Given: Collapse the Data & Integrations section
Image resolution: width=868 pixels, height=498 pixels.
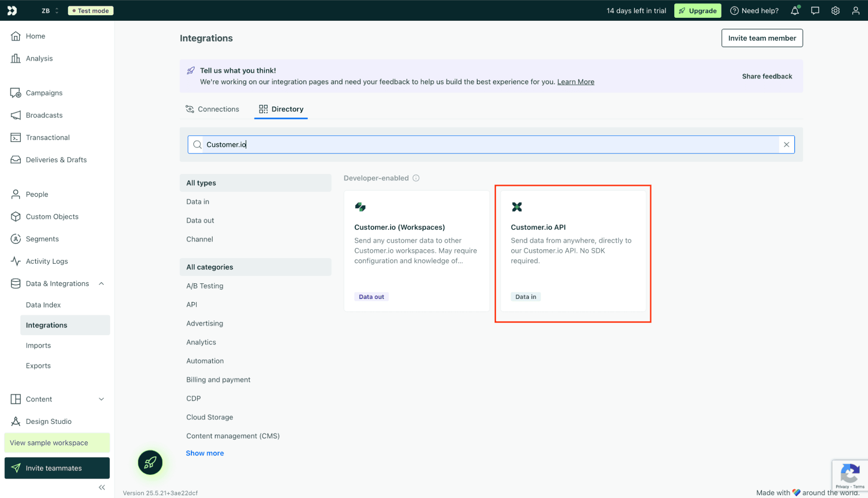Looking at the screenshot, I should (102, 283).
